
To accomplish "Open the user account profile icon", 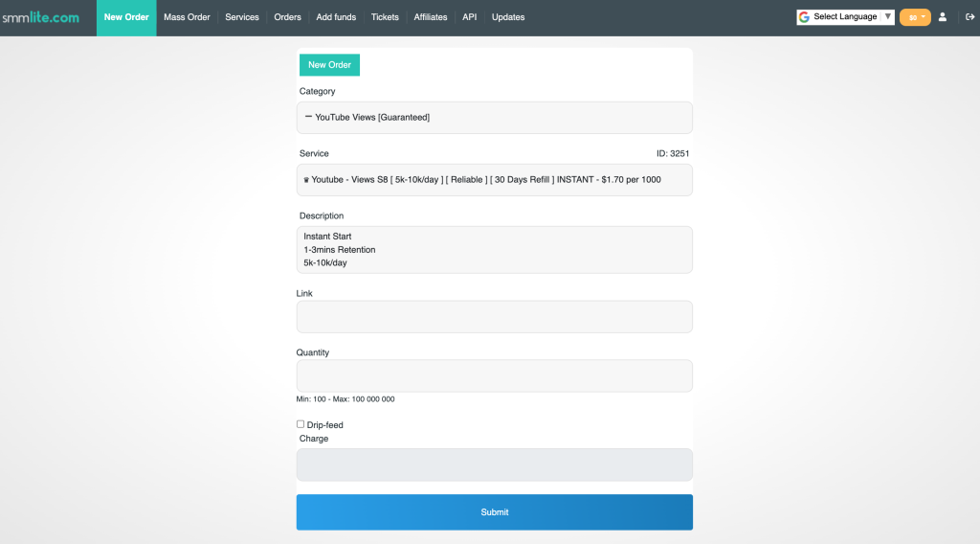I will (943, 17).
